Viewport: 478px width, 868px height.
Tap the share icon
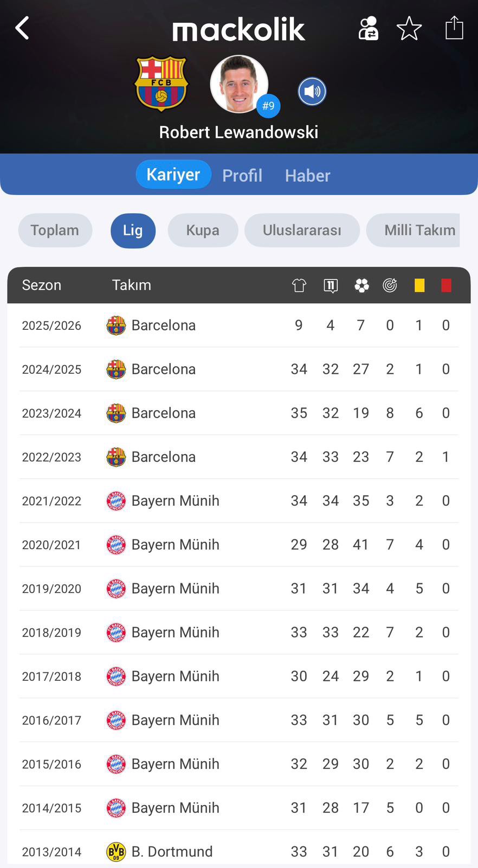pyautogui.click(x=454, y=28)
